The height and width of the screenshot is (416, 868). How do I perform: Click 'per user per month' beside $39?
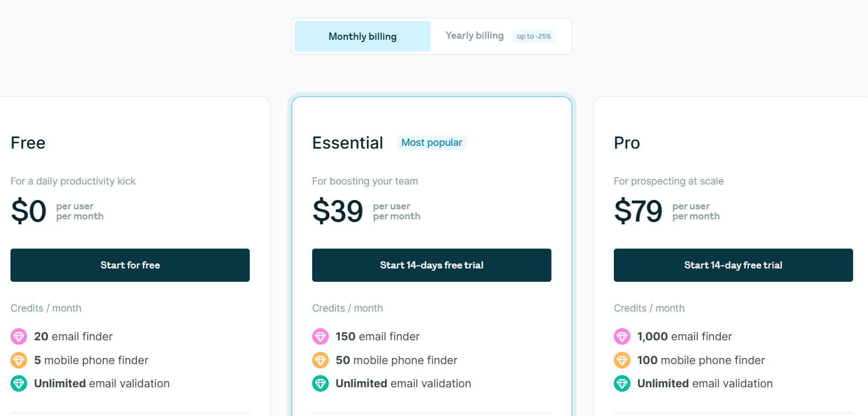tap(397, 212)
